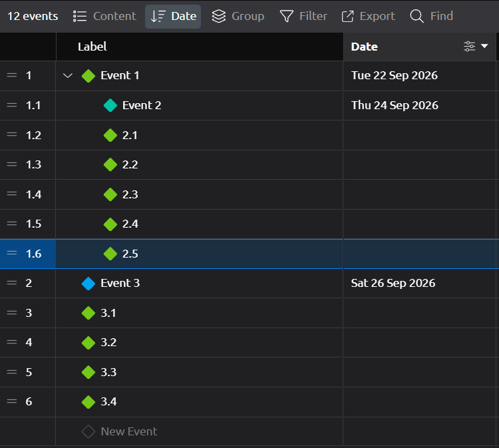The image size is (499, 448).
Task: Select the 2.4 event label
Action: point(130,224)
